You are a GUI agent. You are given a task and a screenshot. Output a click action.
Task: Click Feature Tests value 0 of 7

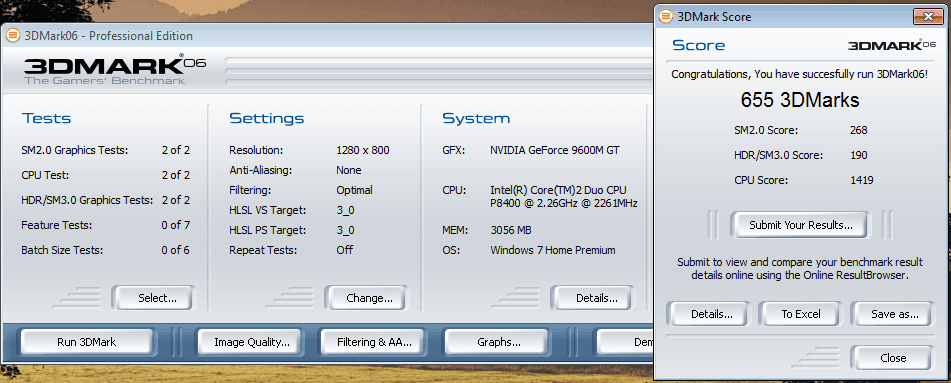coord(176,225)
